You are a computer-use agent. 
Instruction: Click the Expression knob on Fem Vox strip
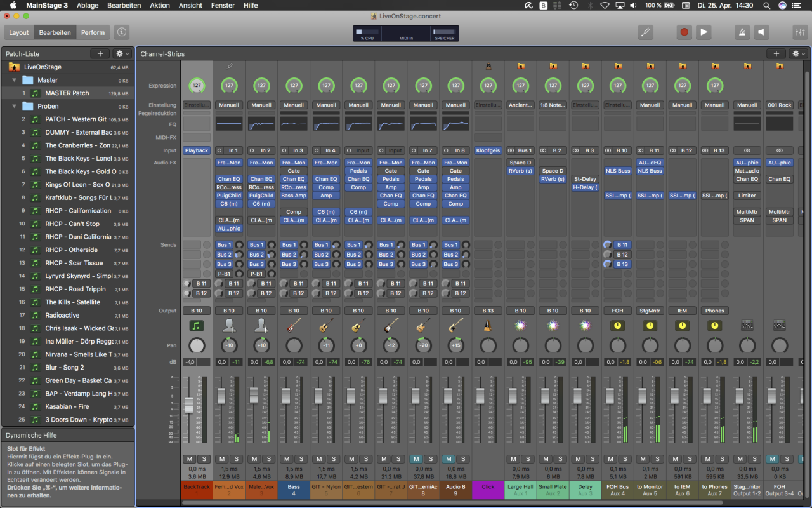coord(229,85)
